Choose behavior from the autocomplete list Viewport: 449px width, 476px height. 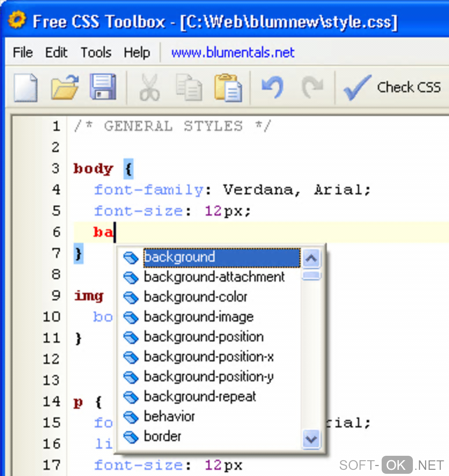[x=169, y=417]
